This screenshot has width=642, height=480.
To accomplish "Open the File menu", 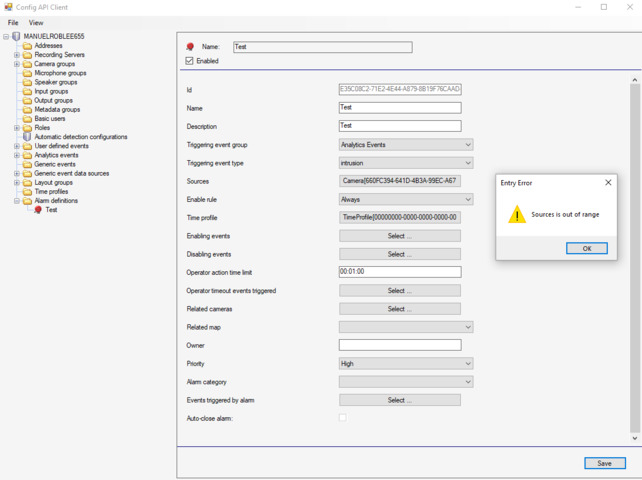I will click(13, 22).
